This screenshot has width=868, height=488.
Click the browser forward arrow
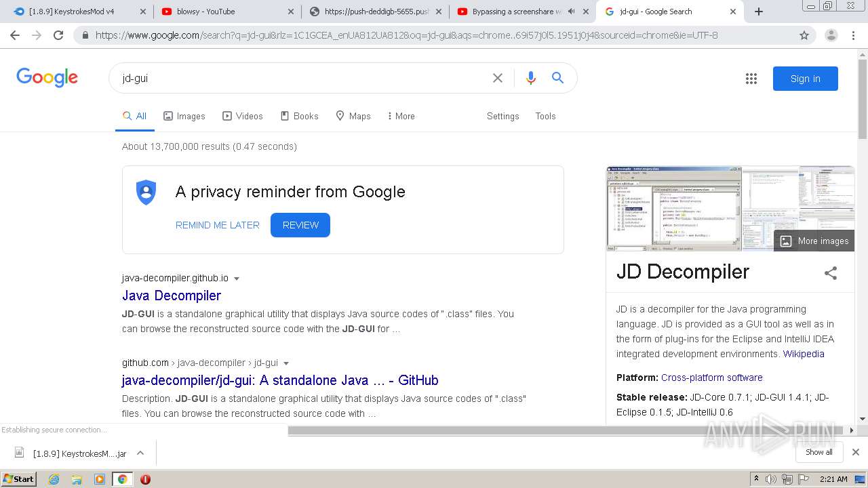click(37, 35)
